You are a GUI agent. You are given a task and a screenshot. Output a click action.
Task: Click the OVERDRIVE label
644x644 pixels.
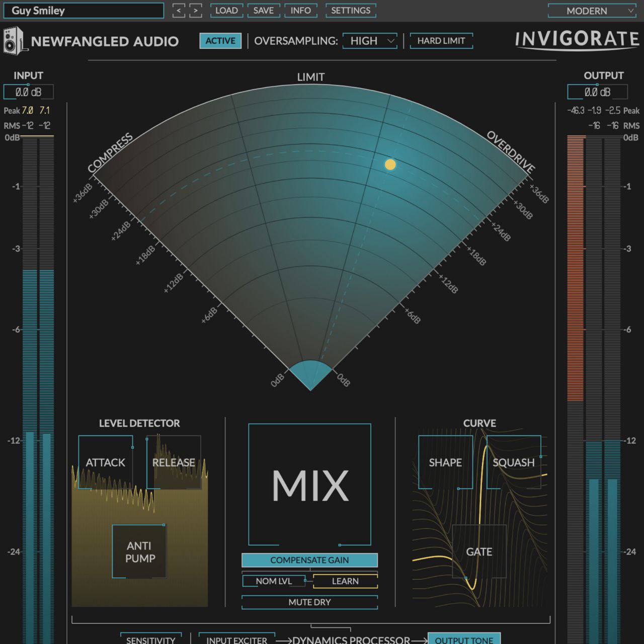click(x=511, y=152)
